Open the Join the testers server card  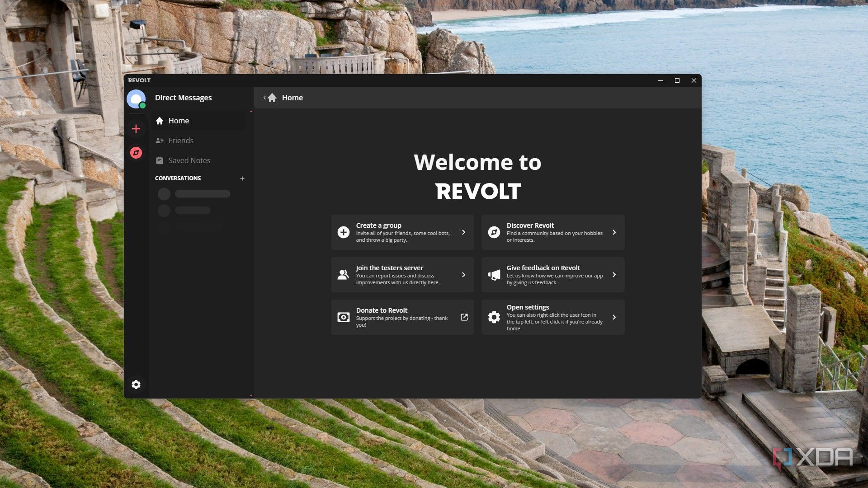coord(402,275)
